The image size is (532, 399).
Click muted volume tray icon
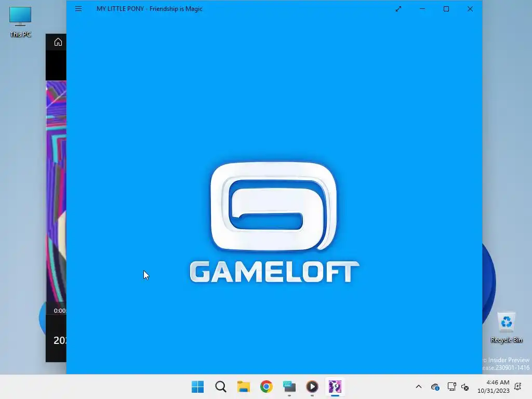(x=465, y=387)
